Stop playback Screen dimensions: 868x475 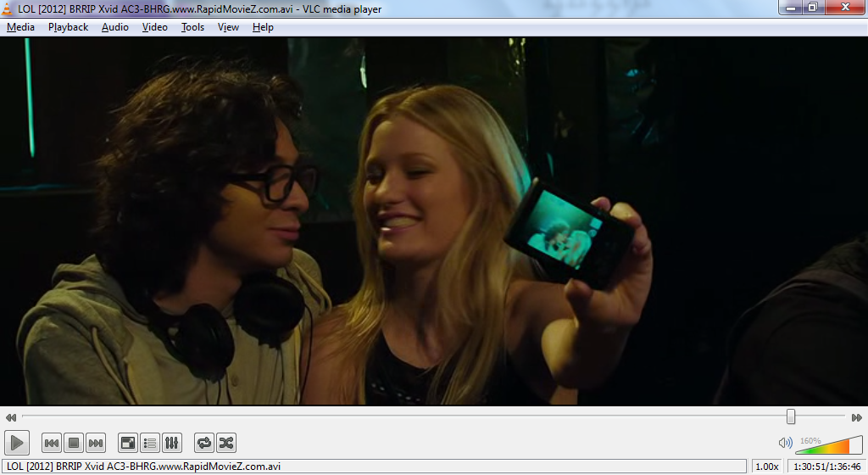coord(74,443)
